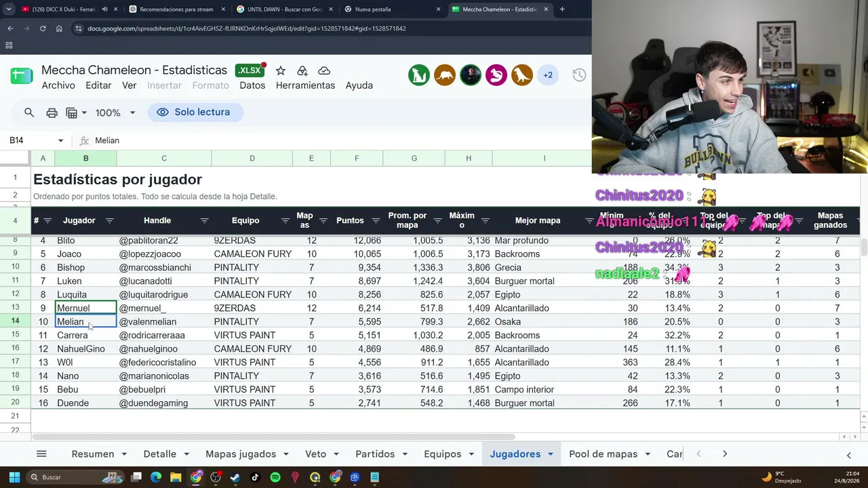Click the .XLSX file format badge
Screen dimensions: 868x488
tap(250, 70)
